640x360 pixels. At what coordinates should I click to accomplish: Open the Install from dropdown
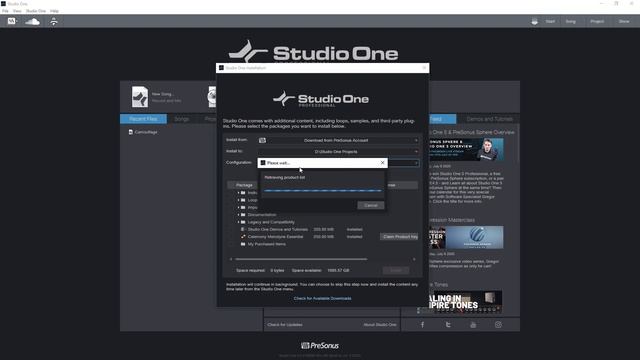pyautogui.click(x=338, y=140)
